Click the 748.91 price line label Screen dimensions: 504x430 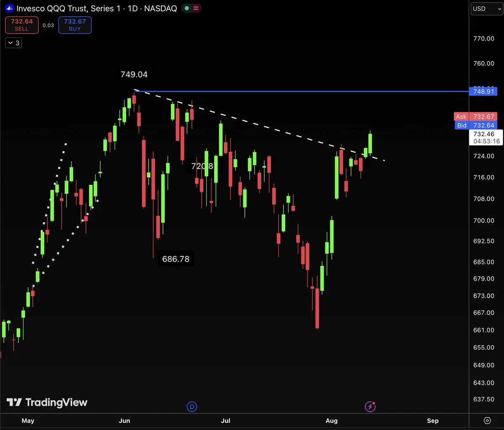coord(483,91)
